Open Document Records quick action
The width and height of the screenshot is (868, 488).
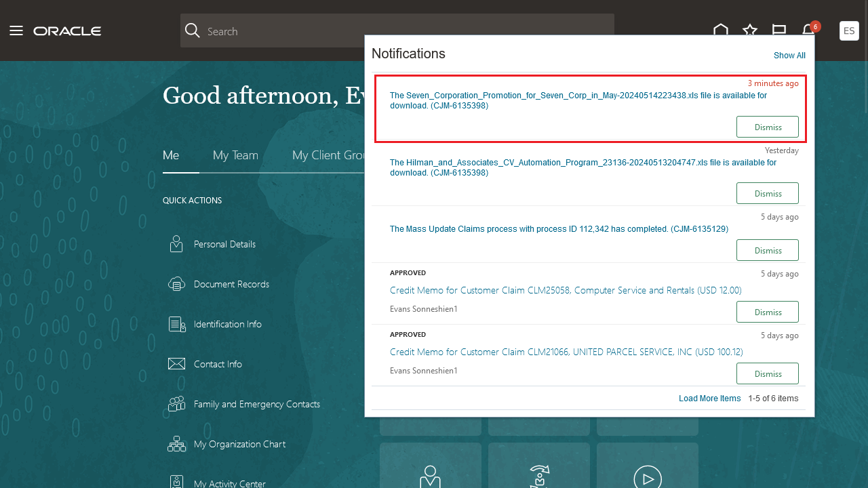pyautogui.click(x=231, y=284)
